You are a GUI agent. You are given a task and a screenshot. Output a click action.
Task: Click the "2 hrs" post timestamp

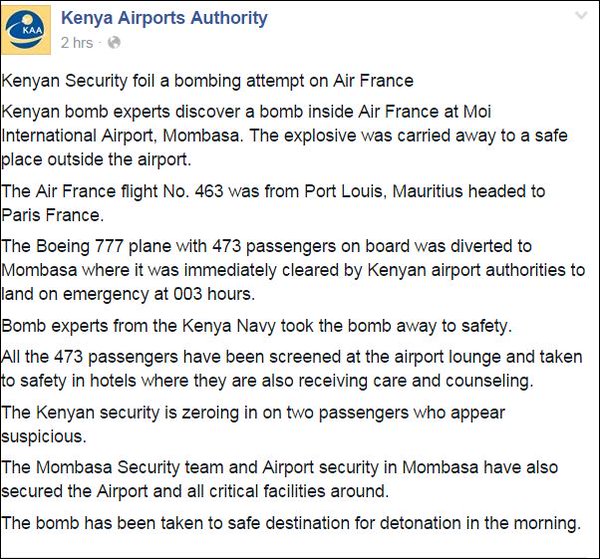pyautogui.click(x=77, y=43)
